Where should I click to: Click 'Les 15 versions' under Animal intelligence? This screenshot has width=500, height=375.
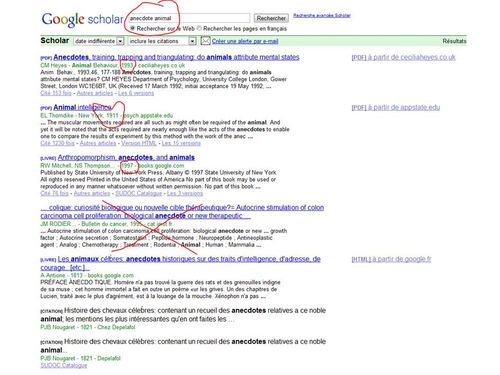(181, 143)
